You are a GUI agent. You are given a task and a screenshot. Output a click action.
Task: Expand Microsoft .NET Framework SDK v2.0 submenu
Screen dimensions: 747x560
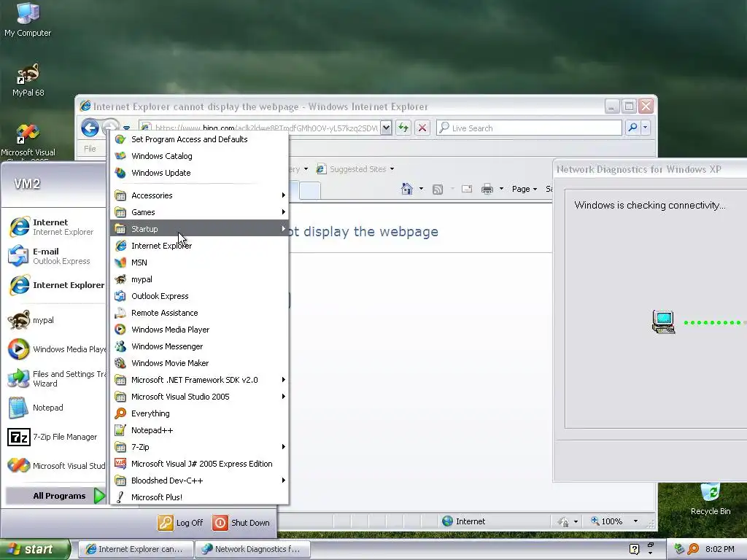[199, 379]
